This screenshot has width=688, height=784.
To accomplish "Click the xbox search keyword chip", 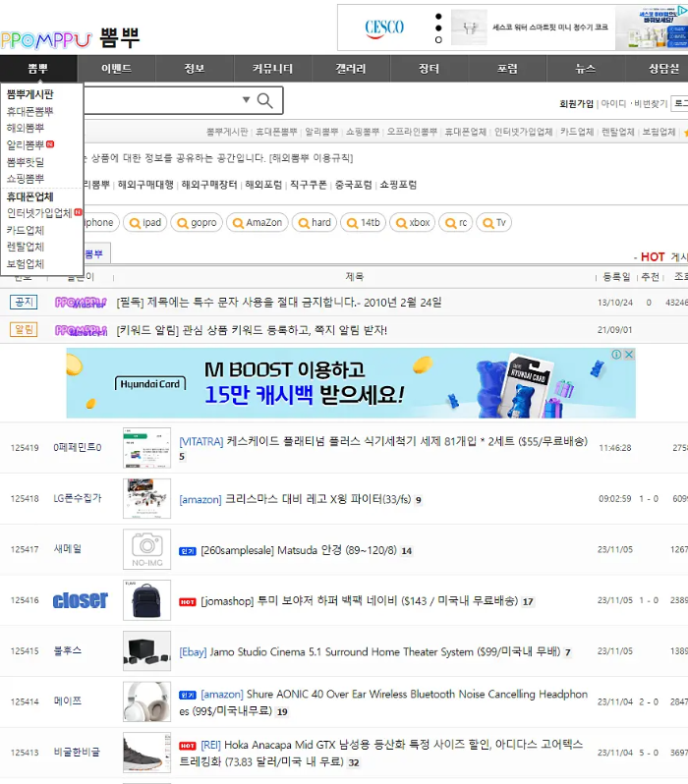I will pos(412,222).
